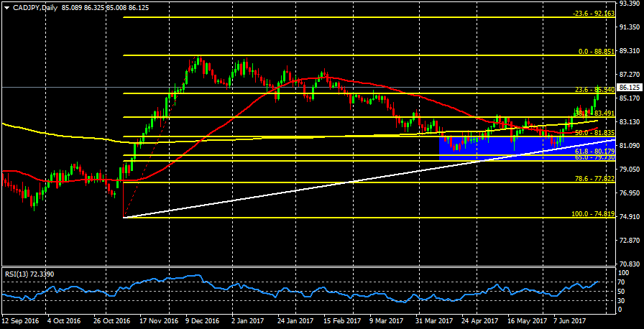The height and width of the screenshot is (329, 644).
Task: Click the 61.8 - 80.179 Fibonacci label
Action: (x=592, y=152)
